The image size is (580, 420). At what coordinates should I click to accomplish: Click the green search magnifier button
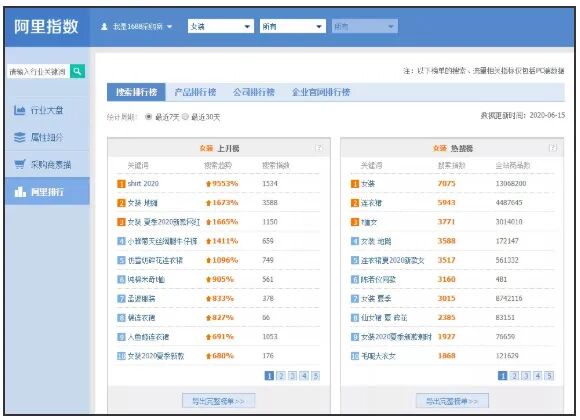[x=77, y=71]
